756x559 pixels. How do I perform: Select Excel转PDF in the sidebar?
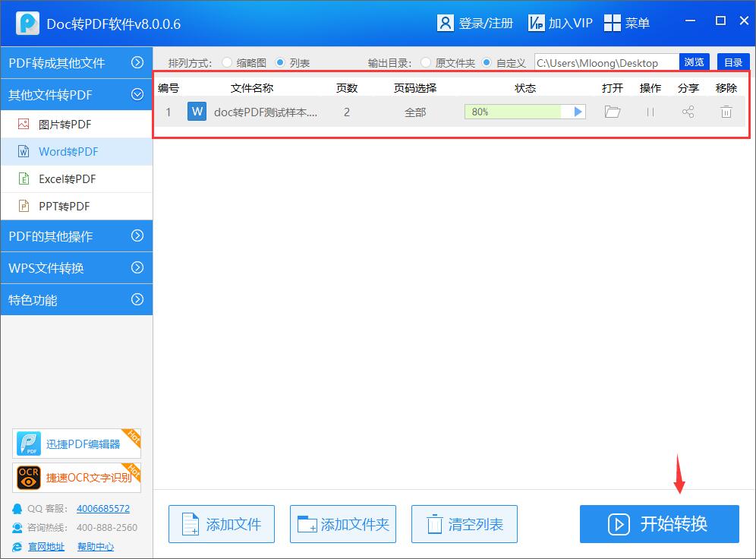click(67, 179)
